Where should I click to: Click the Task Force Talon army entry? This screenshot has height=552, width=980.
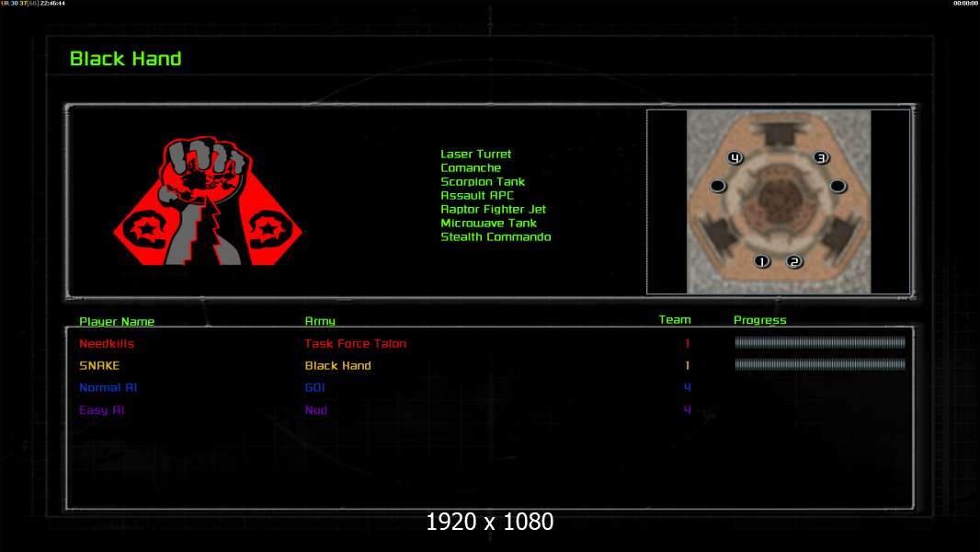355,344
